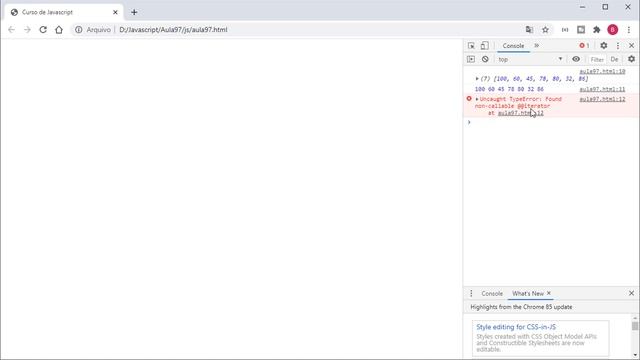Screen dimensions: 640x360
Task: Click the address bar URL
Action: 173,30
